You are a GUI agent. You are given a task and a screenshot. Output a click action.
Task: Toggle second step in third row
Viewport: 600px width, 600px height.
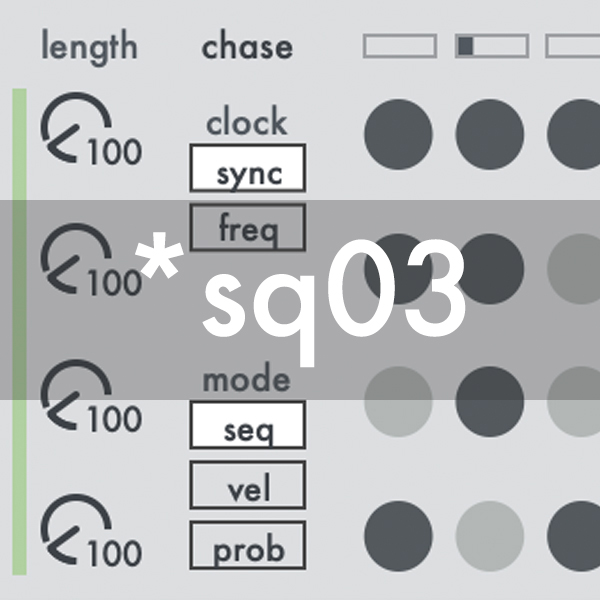coord(490,400)
